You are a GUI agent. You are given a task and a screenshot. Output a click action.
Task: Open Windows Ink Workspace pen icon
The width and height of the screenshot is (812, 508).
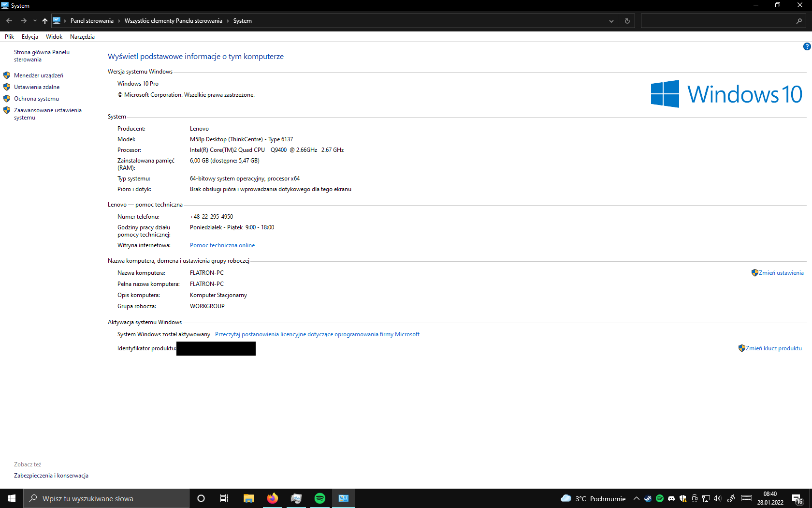[x=731, y=498]
